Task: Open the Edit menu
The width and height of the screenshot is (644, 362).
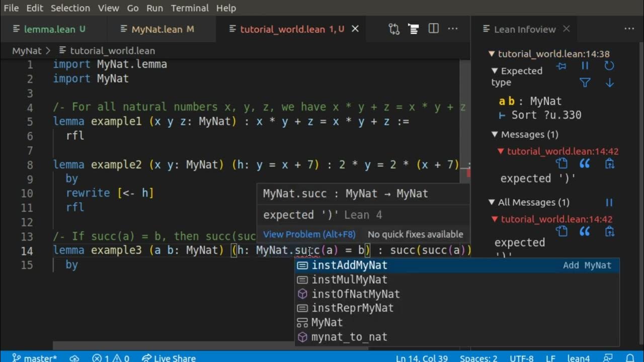Action: click(35, 8)
